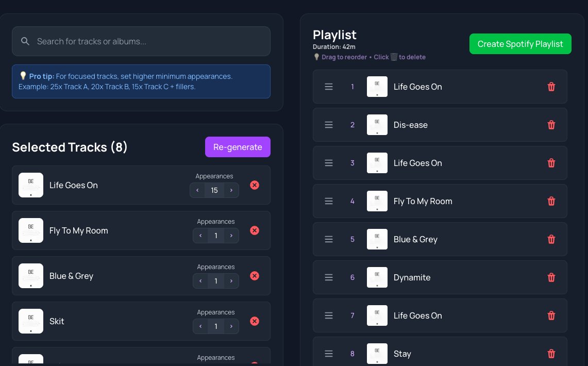Delete playlist item 1 Life Goes On
588x366 pixels.
[x=551, y=87]
